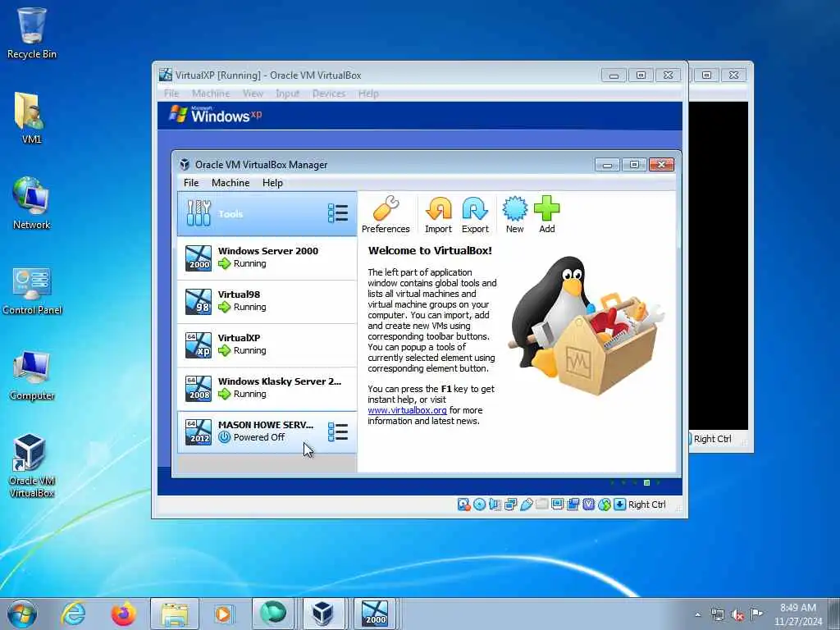840x630 pixels.
Task: Select the VirtualXP VM entry
Action: click(267, 345)
